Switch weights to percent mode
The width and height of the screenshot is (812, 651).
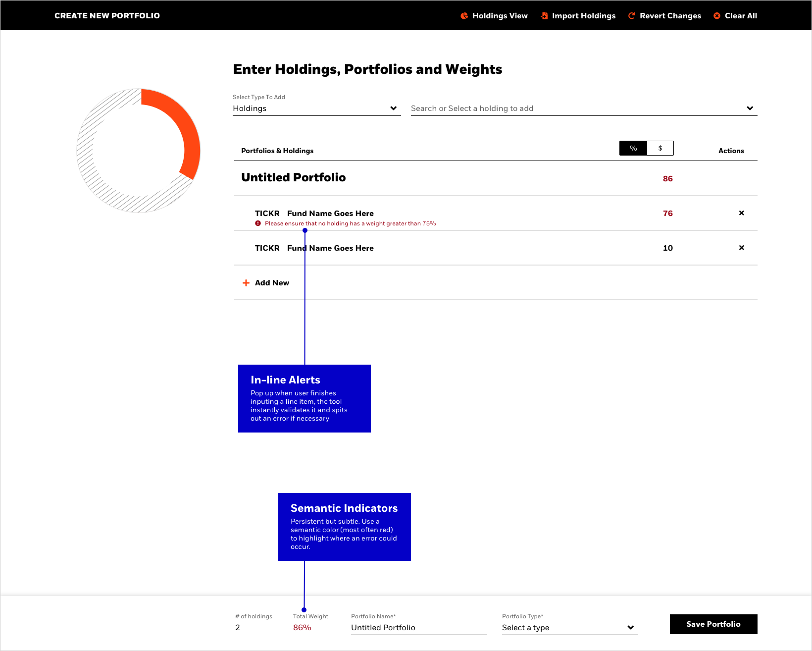[633, 148]
